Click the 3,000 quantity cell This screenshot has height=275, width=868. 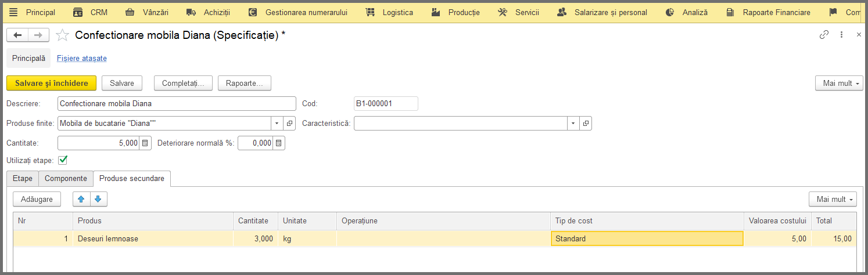(256, 238)
